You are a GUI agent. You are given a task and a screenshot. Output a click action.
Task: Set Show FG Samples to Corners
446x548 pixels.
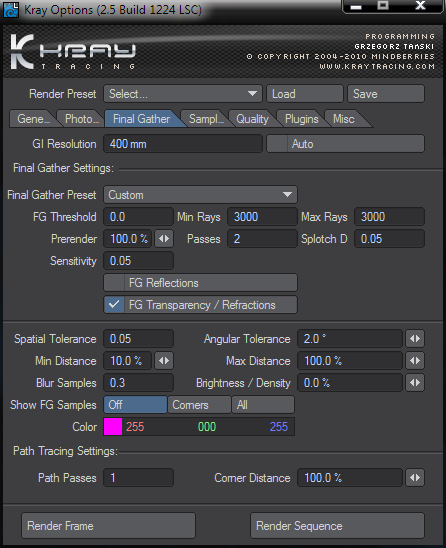[x=199, y=405]
